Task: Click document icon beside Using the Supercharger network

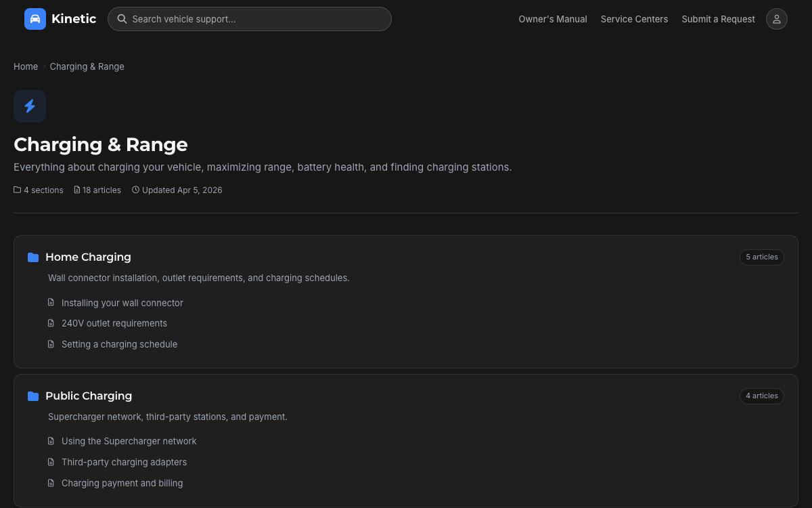Action: [51, 441]
